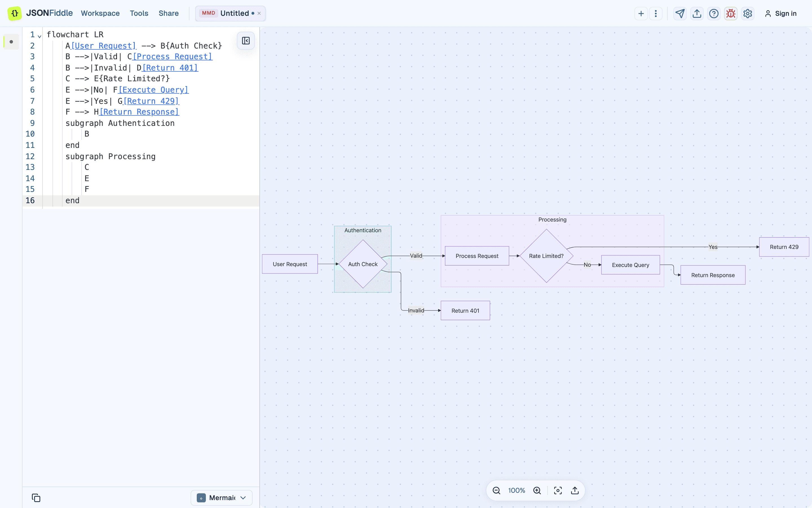Select the Return 429 diagram node
The image size is (812, 508).
(784, 247)
